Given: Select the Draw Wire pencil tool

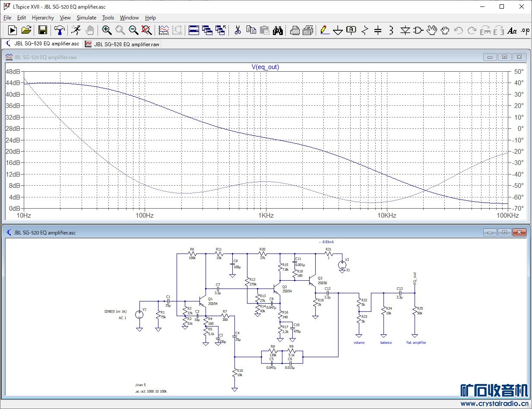Looking at the screenshot, I should (325, 30).
